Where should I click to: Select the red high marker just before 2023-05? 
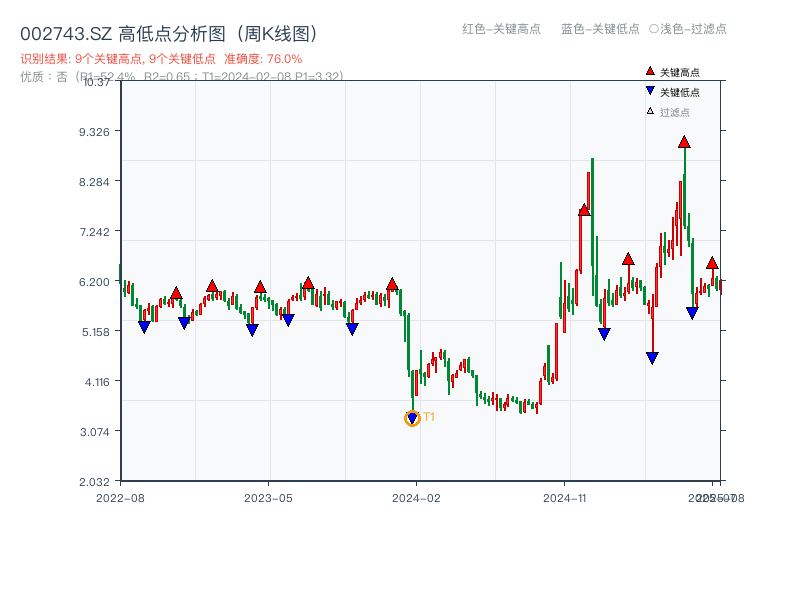coord(260,287)
